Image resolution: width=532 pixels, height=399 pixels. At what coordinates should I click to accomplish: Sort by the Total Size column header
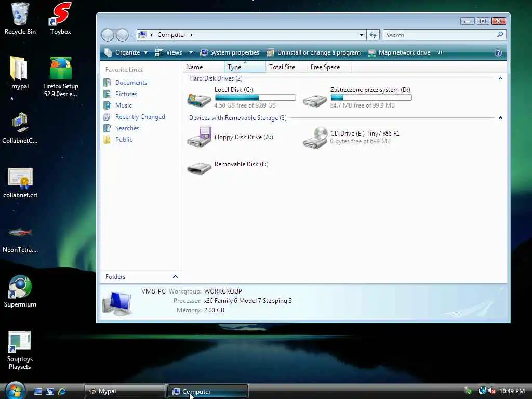(x=287, y=67)
